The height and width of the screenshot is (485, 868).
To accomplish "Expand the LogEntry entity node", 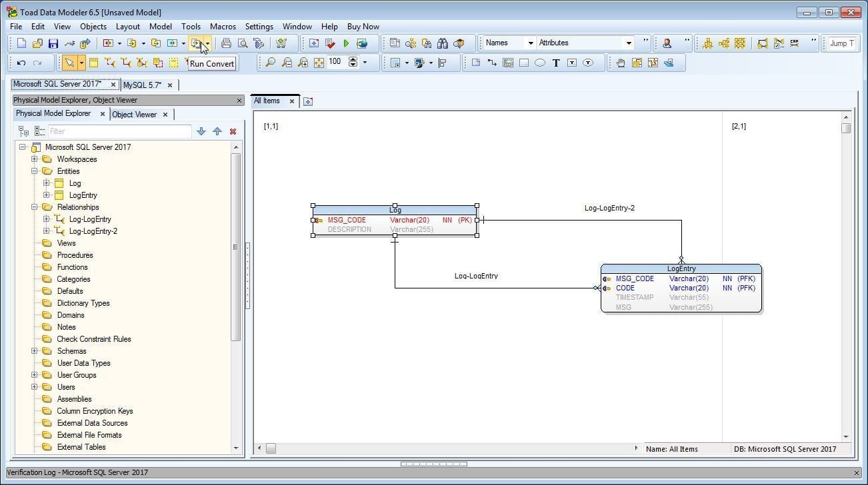I will point(47,195).
